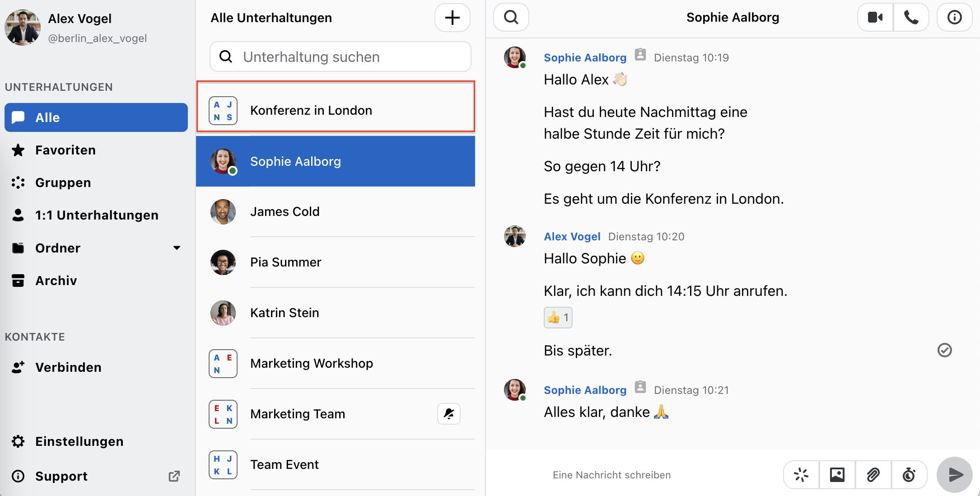Click the Konferenz in London group avatar
The image size is (980, 496).
point(223,111)
